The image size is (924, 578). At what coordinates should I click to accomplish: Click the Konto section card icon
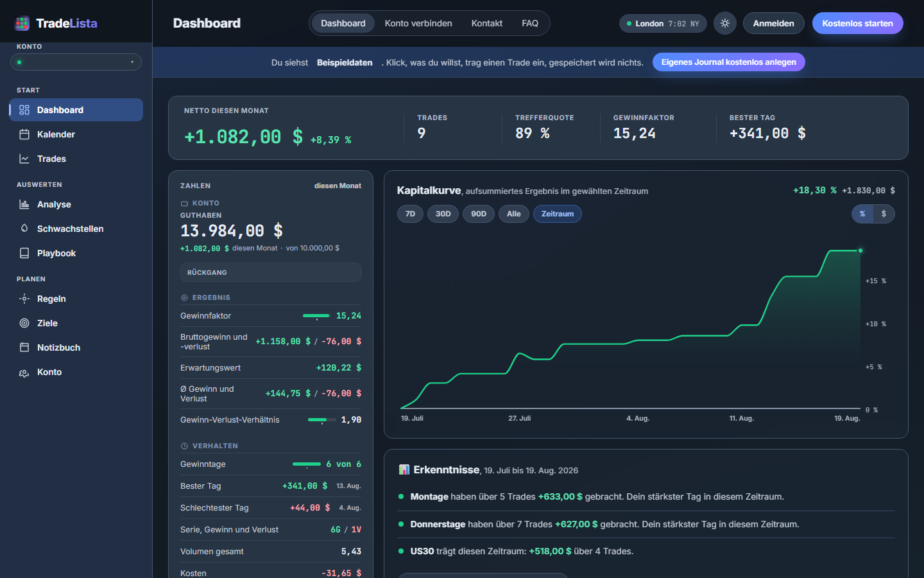tap(184, 204)
